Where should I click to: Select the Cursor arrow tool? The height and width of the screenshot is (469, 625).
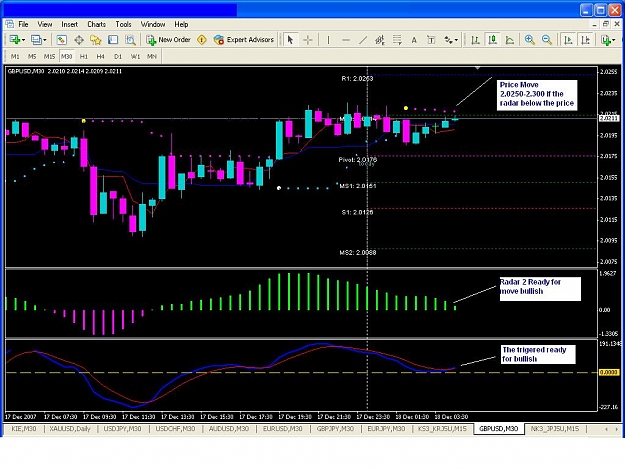[x=290, y=40]
